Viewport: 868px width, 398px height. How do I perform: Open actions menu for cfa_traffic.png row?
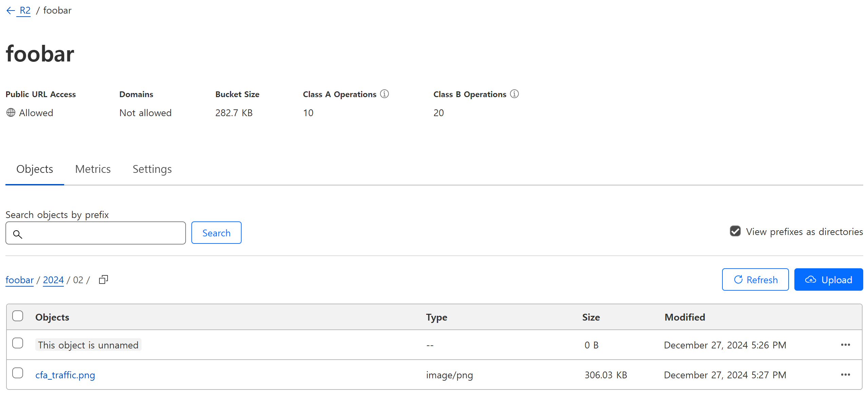tap(845, 375)
